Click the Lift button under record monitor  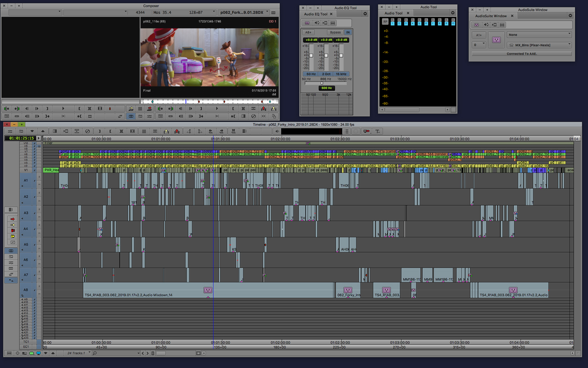[264, 109]
